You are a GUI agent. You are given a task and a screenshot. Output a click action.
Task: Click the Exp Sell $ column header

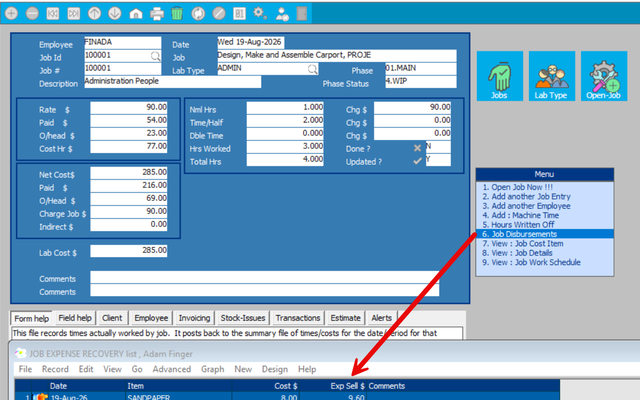pos(333,386)
